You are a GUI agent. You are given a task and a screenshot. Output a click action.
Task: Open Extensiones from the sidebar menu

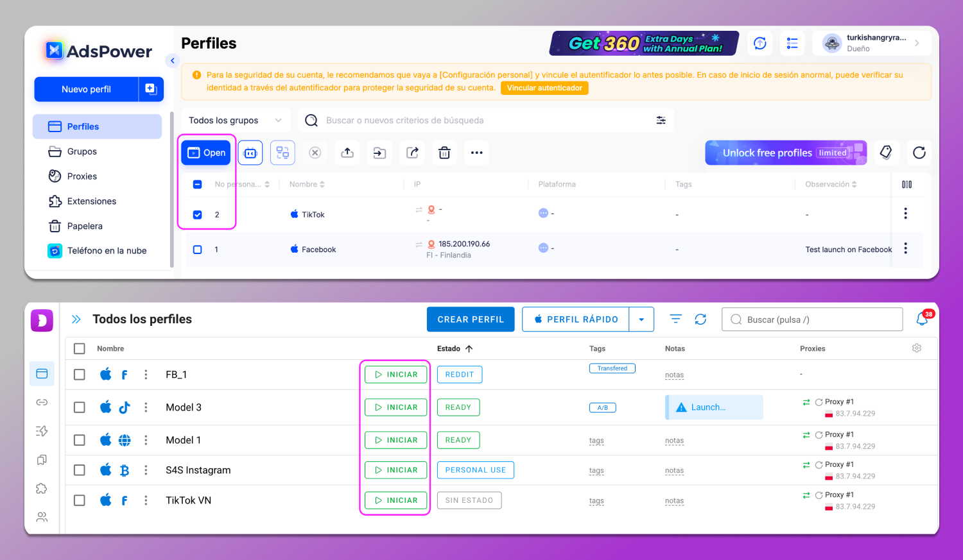point(91,201)
